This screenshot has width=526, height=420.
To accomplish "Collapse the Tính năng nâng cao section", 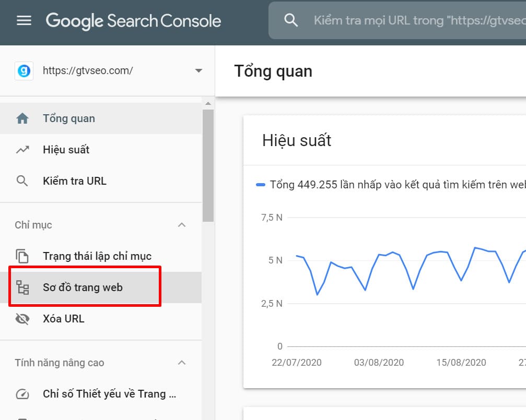I will click(x=182, y=363).
